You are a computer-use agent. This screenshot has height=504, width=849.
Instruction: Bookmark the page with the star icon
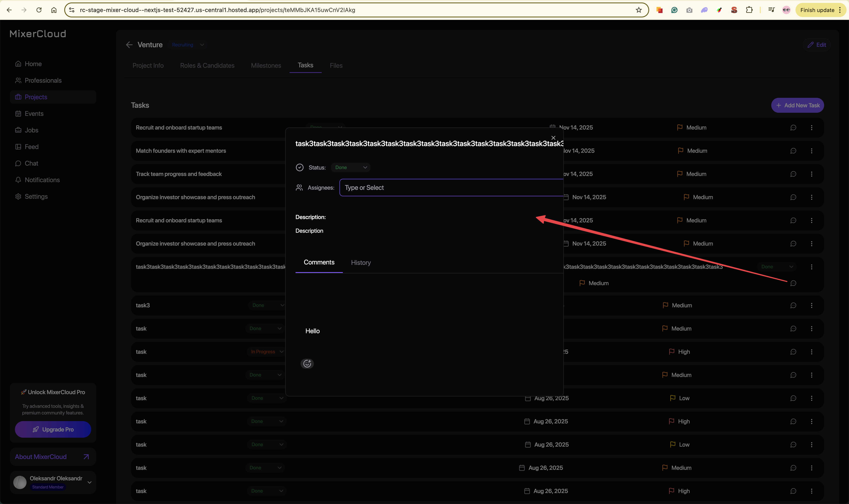pos(638,10)
